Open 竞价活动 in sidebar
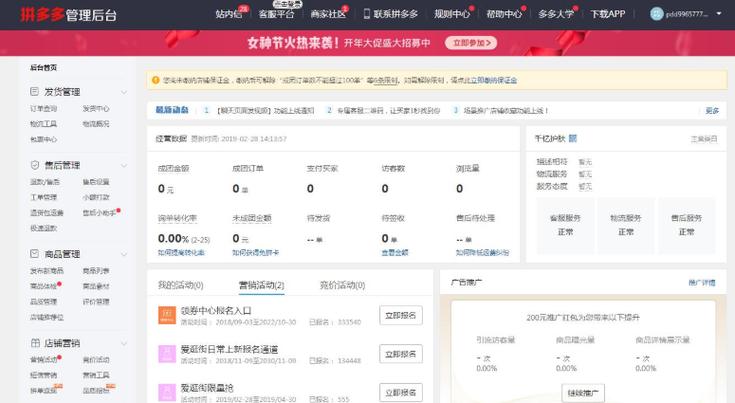This screenshot has height=403, width=735. 96,360
